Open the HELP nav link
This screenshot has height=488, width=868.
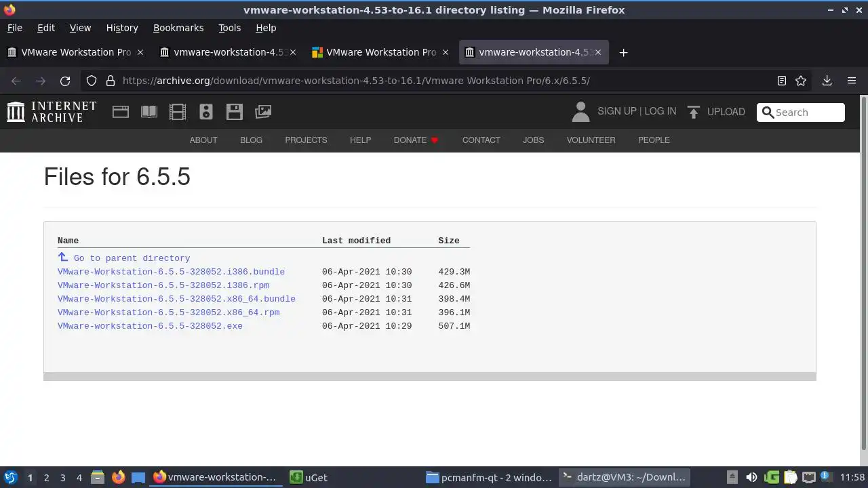pos(360,140)
